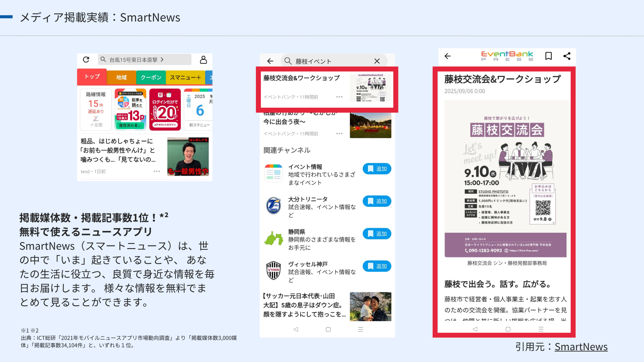
Task: Tap the refresh icon in left phone
Action: coord(86,60)
